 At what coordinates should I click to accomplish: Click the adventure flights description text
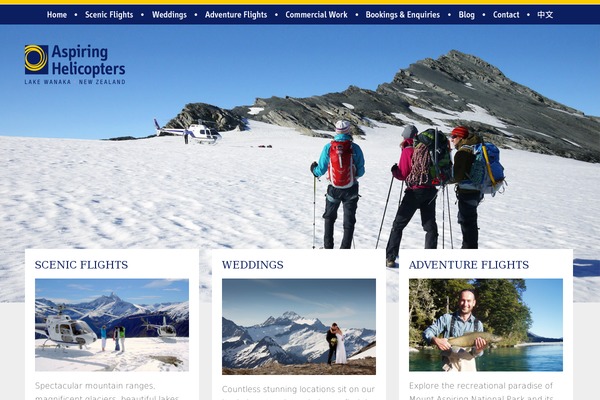481,391
